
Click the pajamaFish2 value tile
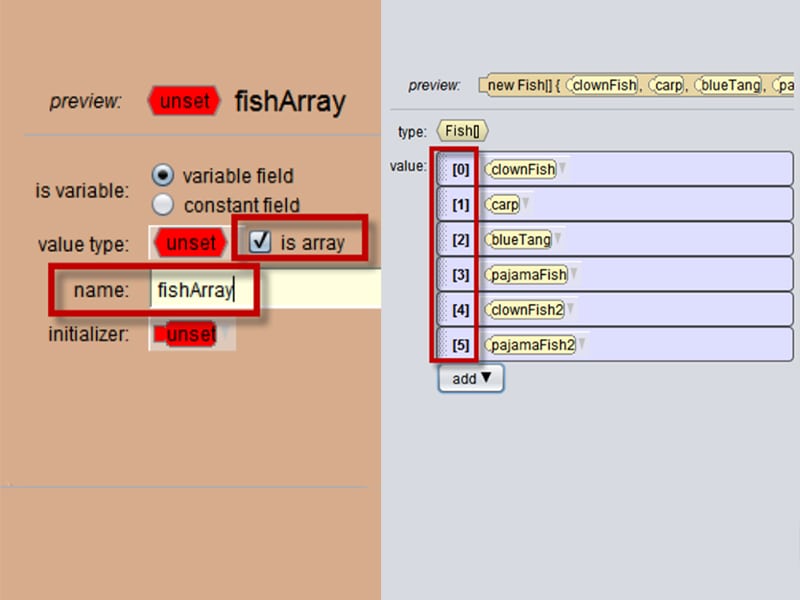point(530,344)
